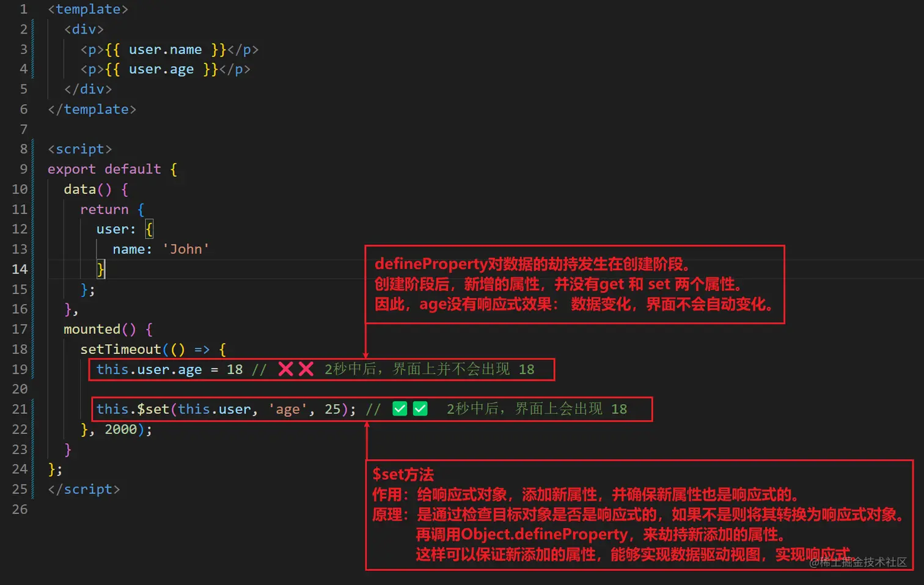Click the {{ user.age }} interpolation
The image size is (924, 585).
point(161,69)
